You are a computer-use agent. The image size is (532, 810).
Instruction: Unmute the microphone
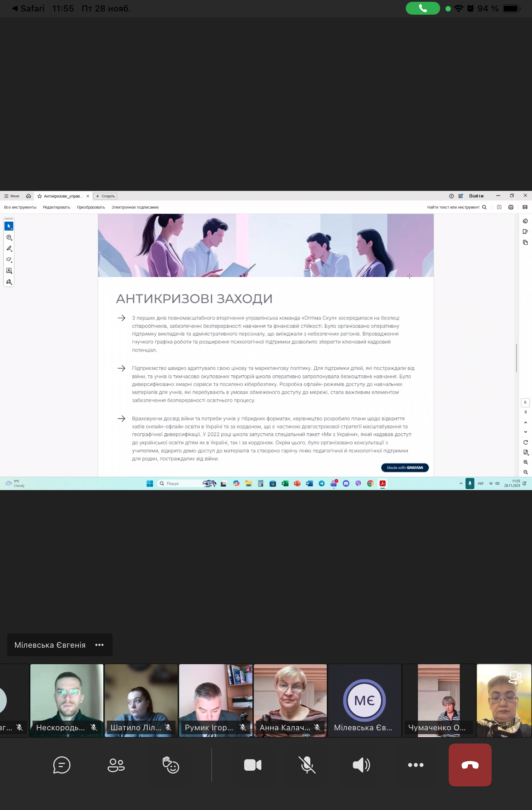[x=307, y=765]
